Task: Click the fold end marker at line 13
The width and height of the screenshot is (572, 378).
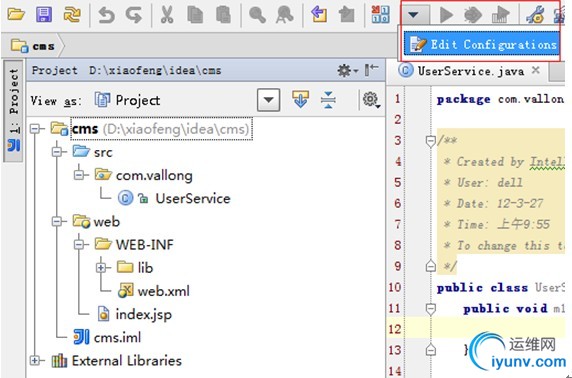Action: coord(430,350)
